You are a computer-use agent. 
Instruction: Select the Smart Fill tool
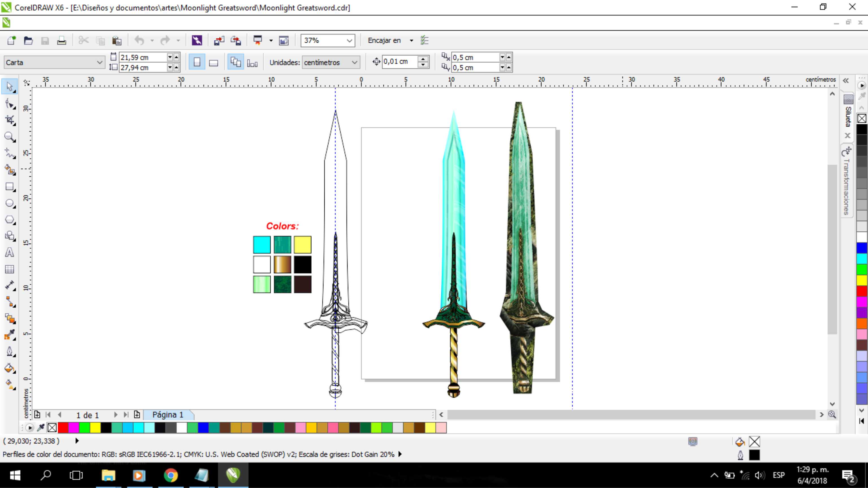coord(10,170)
